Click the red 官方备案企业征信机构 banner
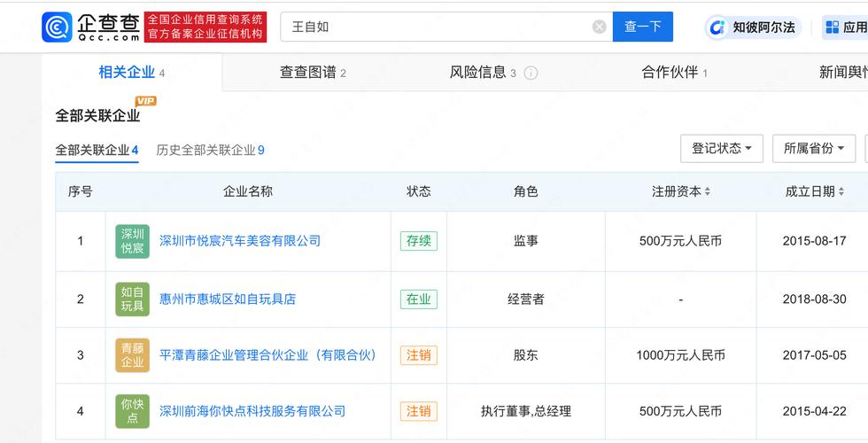This screenshot has width=868, height=443. 205,27
